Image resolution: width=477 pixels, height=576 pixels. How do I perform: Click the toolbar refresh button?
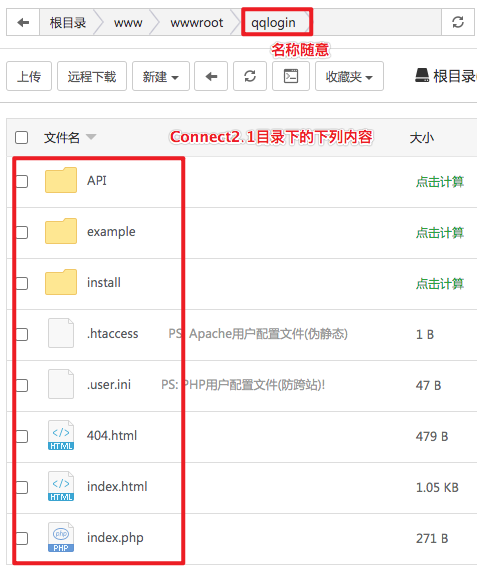tap(250, 76)
